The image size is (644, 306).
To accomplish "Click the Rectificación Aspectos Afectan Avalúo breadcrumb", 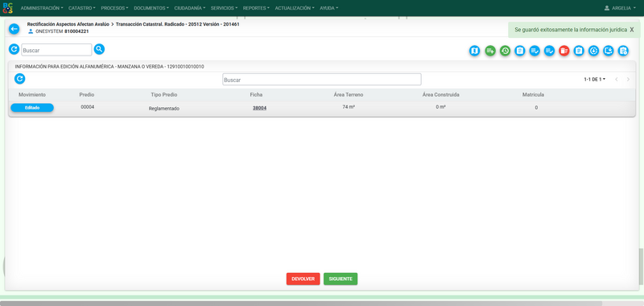I will click(x=68, y=24).
